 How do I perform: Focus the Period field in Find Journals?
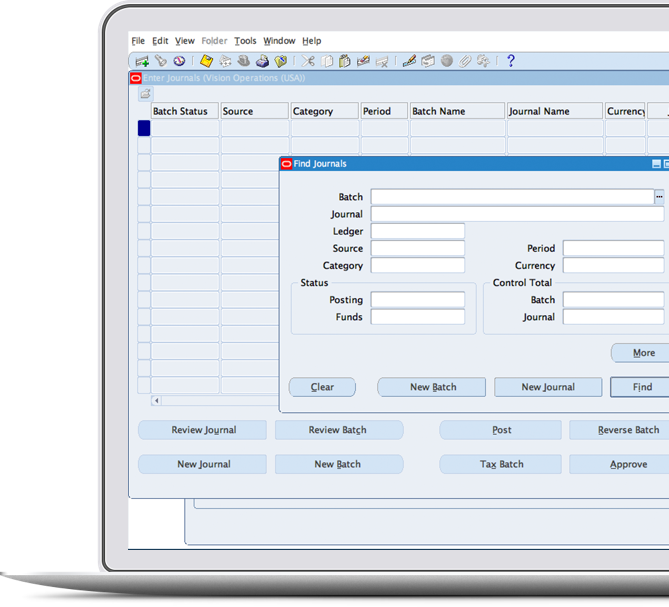[614, 248]
